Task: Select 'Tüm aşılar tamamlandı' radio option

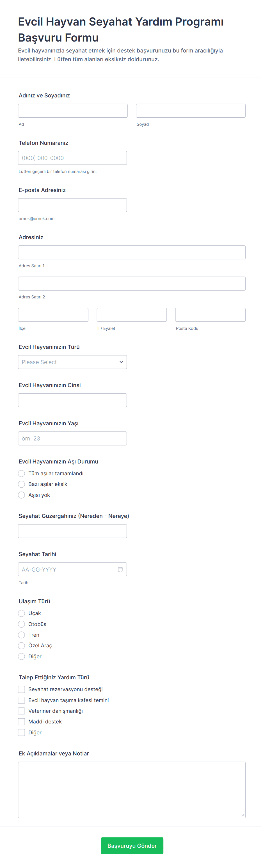Action: (x=22, y=473)
